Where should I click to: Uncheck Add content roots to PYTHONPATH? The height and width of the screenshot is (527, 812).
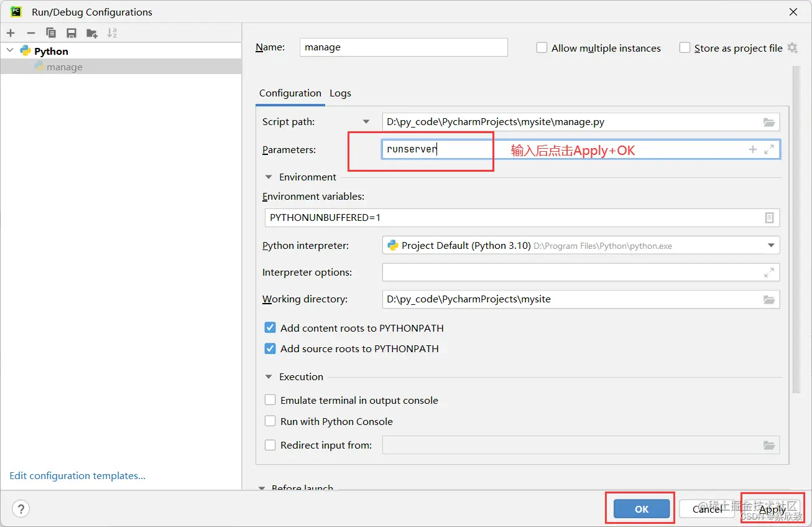[270, 328]
